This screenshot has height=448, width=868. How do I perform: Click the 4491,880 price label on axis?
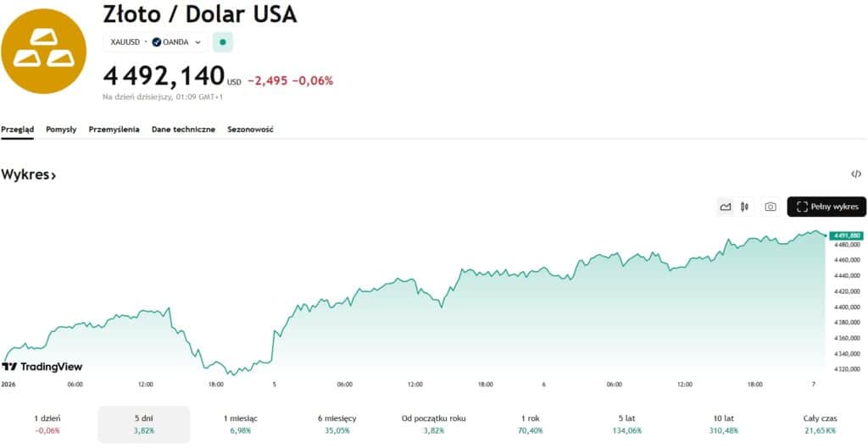coord(847,235)
